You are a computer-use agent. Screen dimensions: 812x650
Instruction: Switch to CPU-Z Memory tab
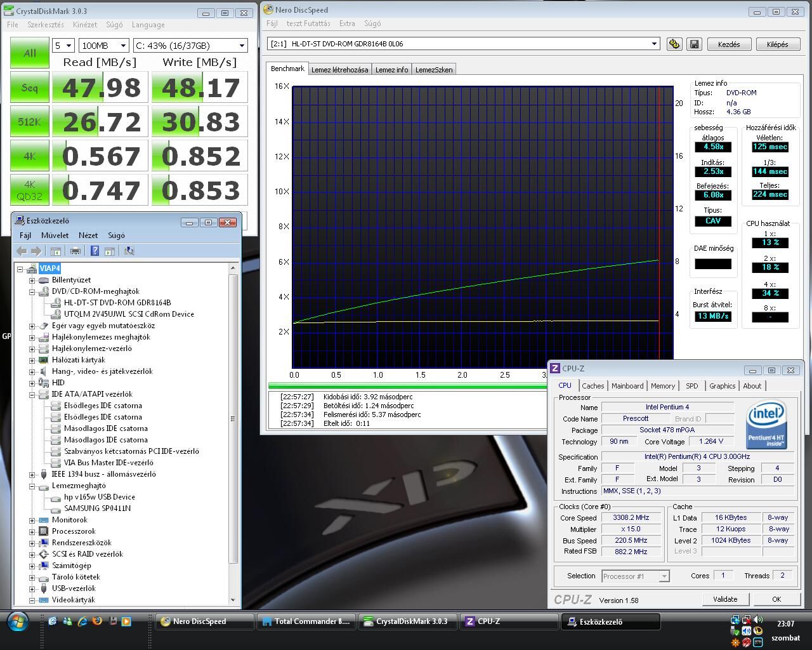pos(663,386)
